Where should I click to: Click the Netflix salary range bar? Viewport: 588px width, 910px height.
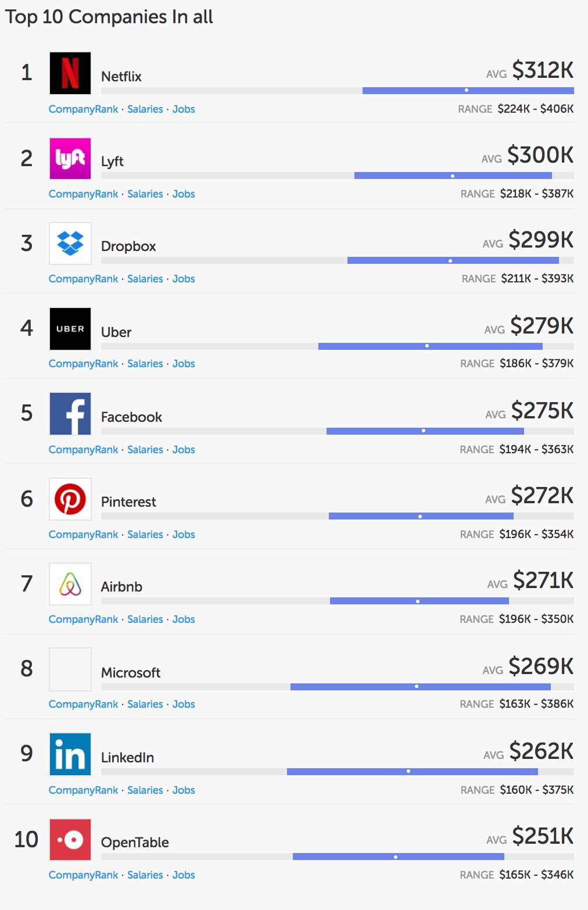(x=468, y=91)
